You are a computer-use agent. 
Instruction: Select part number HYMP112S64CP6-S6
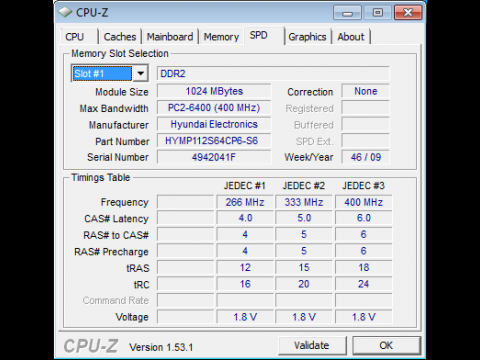[214, 141]
